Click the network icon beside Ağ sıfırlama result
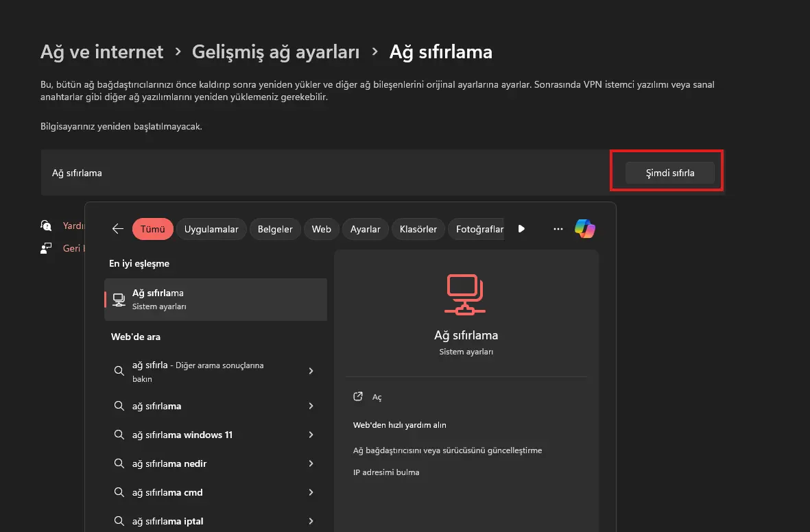Image resolution: width=810 pixels, height=532 pixels. (x=119, y=300)
